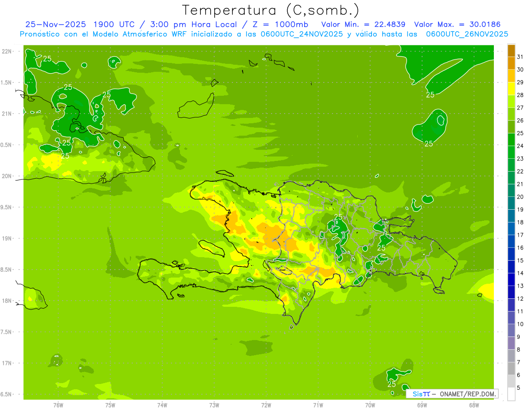Pick the light green legend band between 26 and 27
The image size is (532, 411).
point(511,114)
